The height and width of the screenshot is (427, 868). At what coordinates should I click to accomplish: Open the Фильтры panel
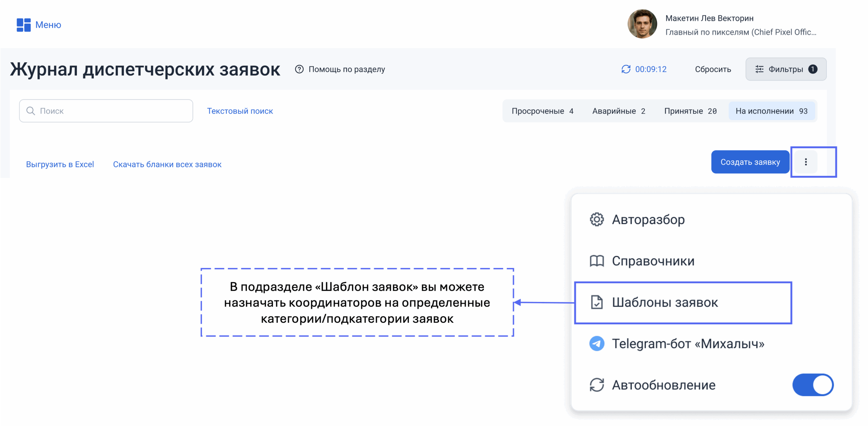coord(786,69)
